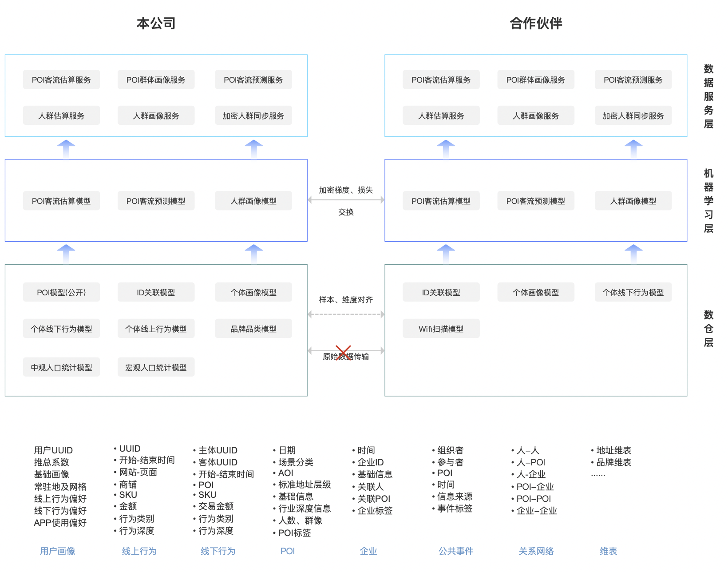
Task: Select the AOI bullet item
Action: pyautogui.click(x=283, y=473)
